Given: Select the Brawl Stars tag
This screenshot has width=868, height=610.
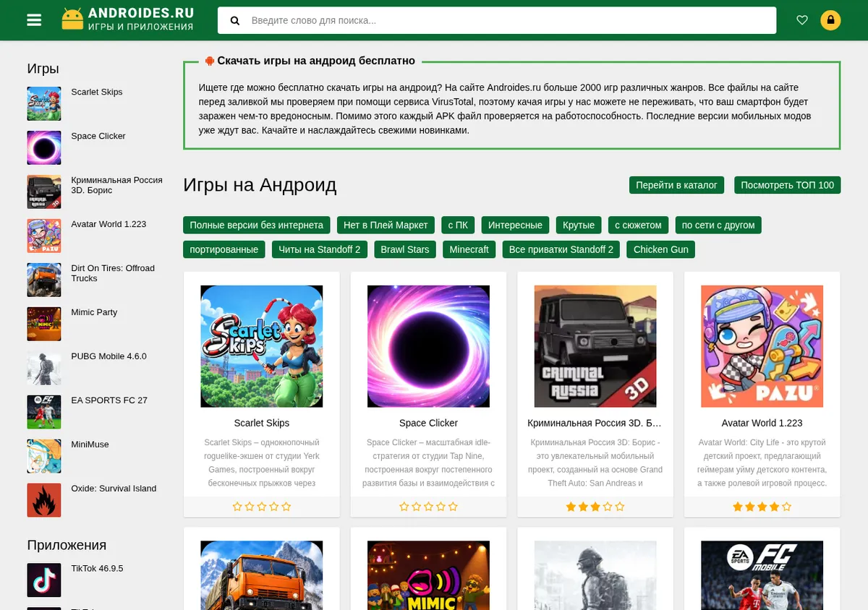Looking at the screenshot, I should 405,249.
